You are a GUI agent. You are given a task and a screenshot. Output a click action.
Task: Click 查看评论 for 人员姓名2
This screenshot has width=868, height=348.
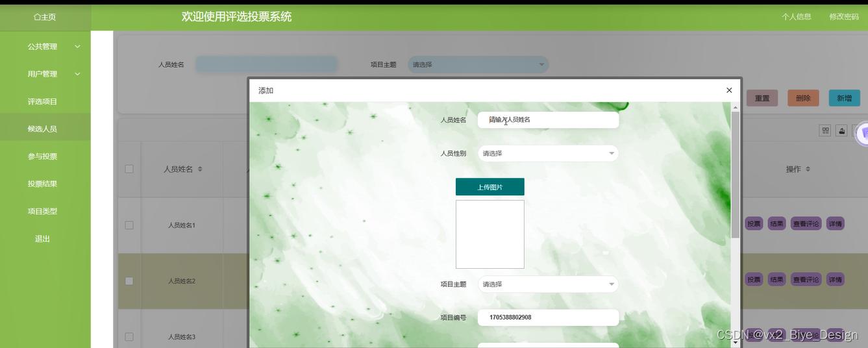tap(806, 279)
